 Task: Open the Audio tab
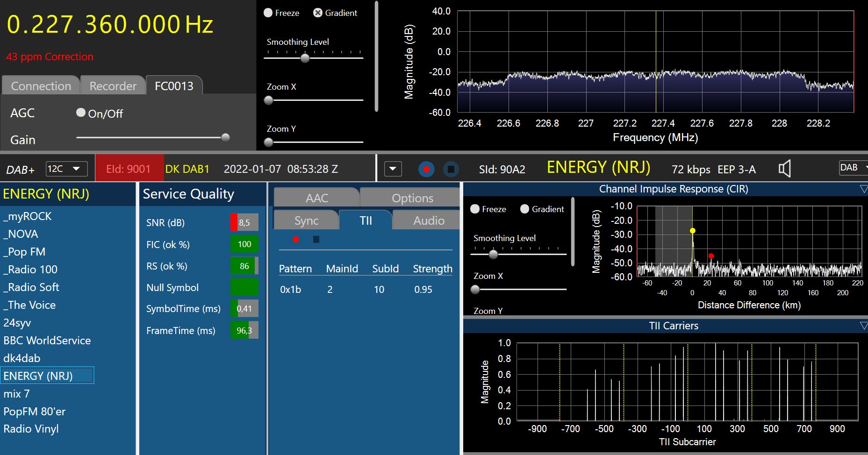point(428,220)
